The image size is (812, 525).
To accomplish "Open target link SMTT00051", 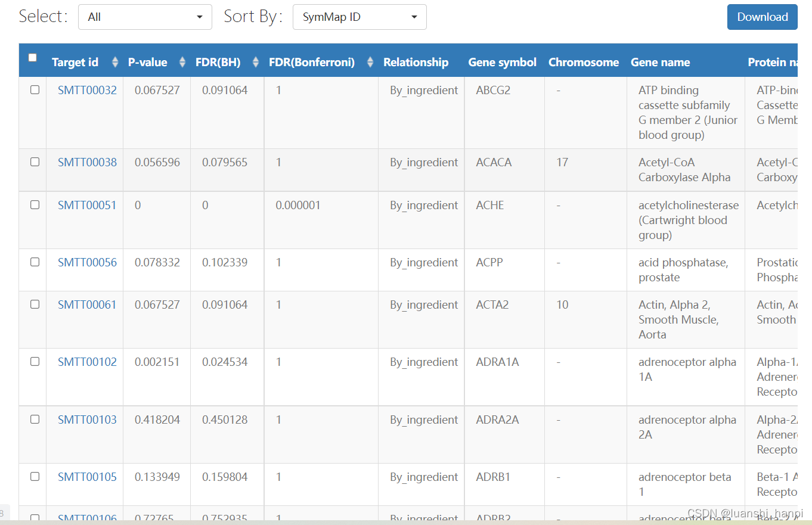I will [87, 205].
